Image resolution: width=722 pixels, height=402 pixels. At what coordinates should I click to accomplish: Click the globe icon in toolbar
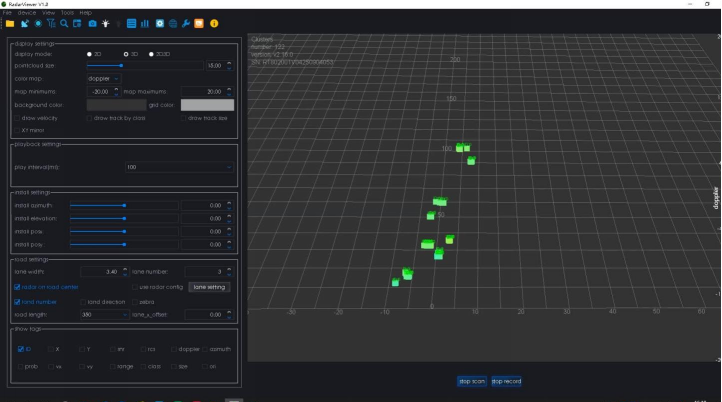click(x=173, y=23)
